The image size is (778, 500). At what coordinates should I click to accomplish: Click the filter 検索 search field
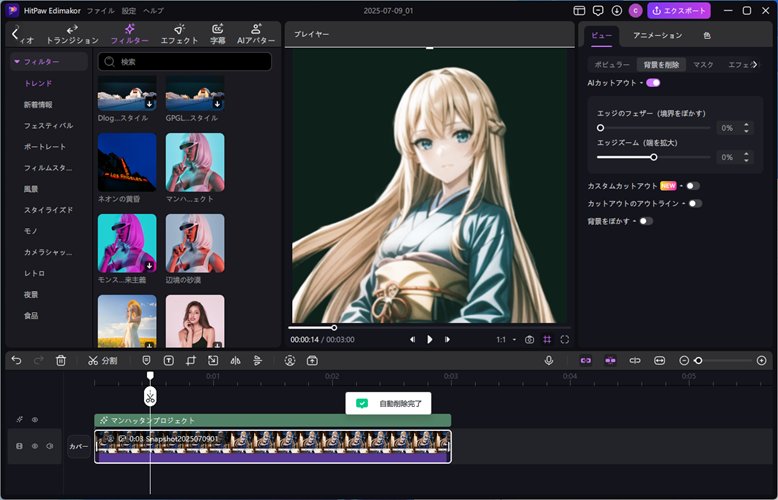click(x=185, y=62)
